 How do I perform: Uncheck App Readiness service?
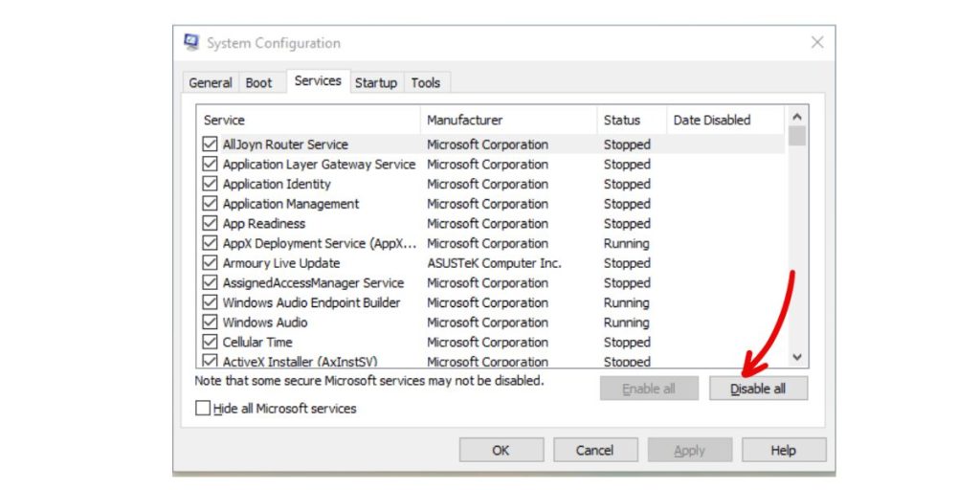[x=210, y=223]
